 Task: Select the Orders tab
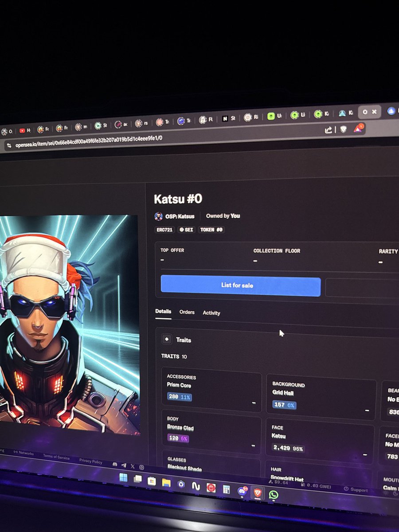(187, 312)
